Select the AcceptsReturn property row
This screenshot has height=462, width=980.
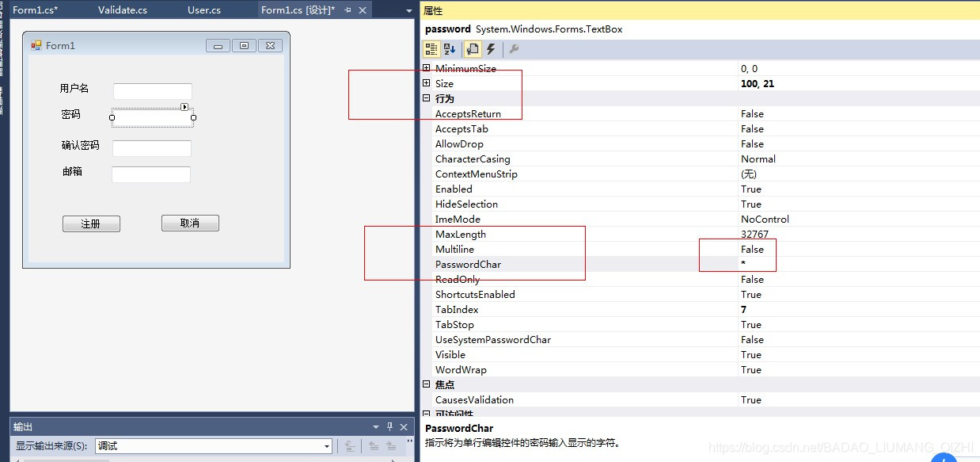701,114
